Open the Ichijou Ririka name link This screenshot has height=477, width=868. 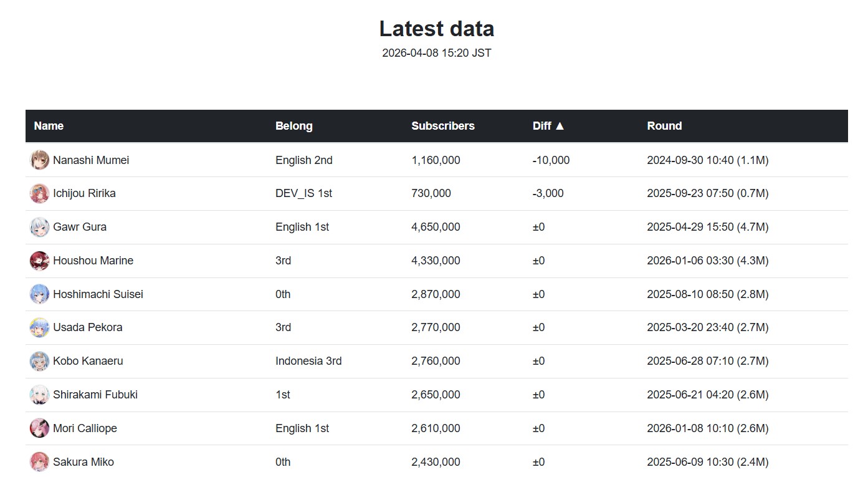point(84,193)
